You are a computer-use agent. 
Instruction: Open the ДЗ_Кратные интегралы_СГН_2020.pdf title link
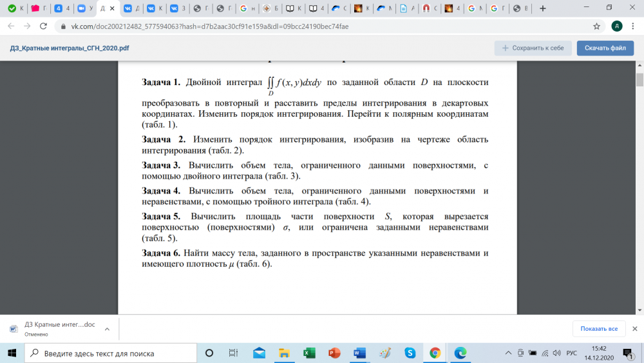(x=70, y=48)
